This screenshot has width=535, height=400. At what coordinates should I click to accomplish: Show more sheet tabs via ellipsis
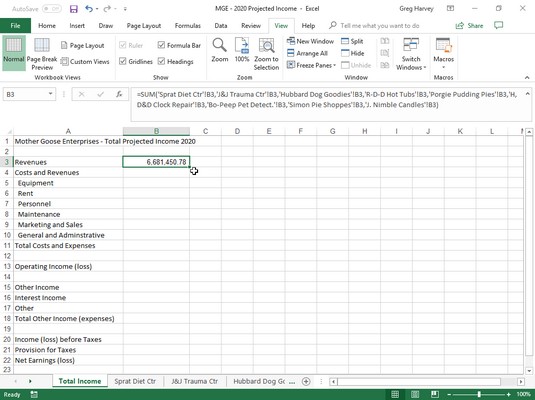coord(292,382)
